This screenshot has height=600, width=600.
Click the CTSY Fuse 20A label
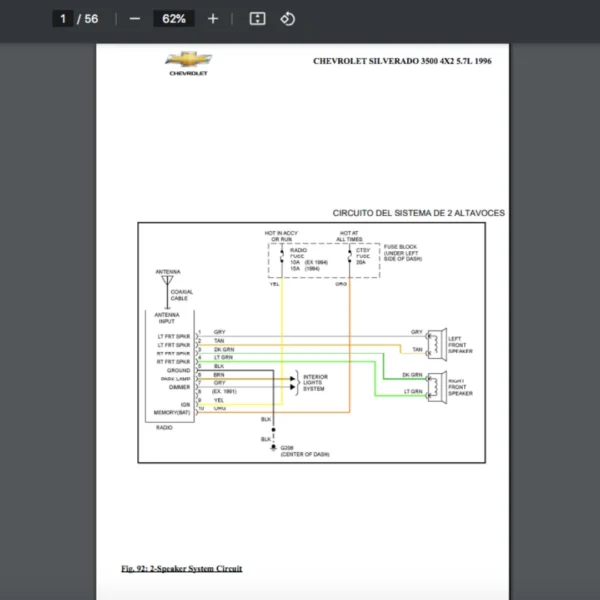click(x=362, y=257)
